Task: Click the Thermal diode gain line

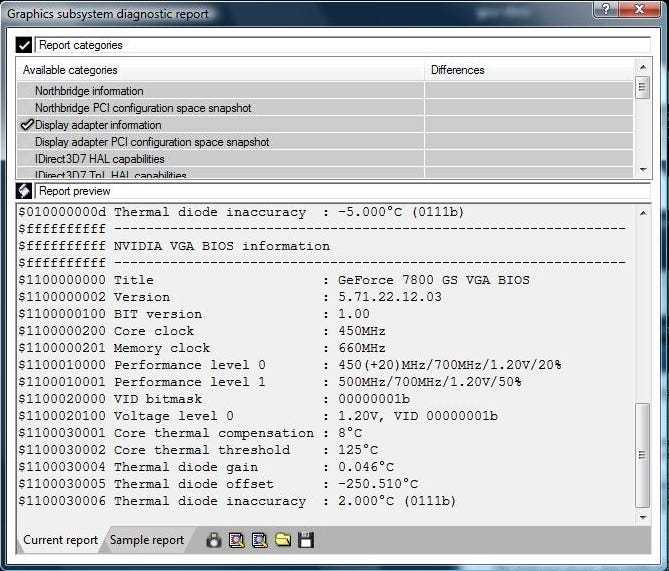Action: pos(206,467)
